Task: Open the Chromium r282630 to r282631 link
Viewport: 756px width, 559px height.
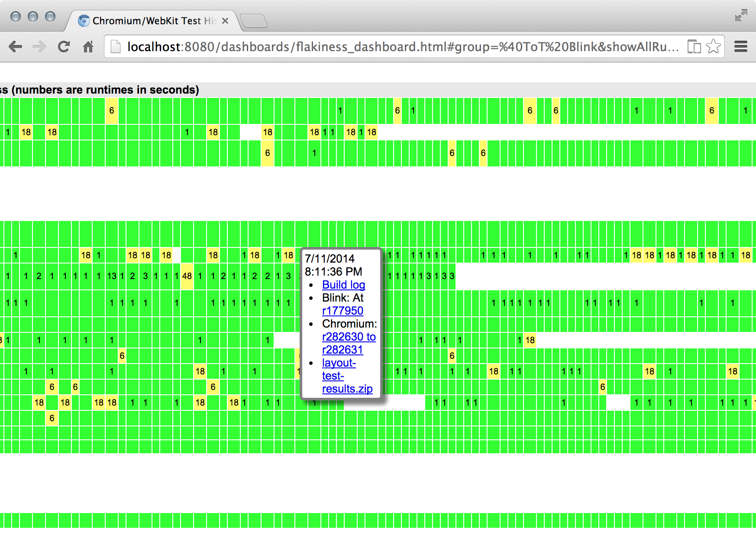Action: click(x=349, y=337)
